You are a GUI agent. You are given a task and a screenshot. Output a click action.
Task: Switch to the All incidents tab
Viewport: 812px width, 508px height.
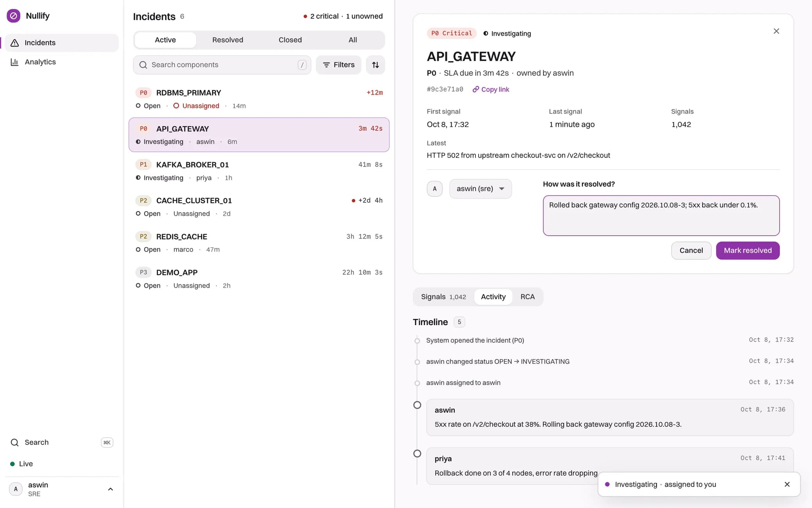(x=353, y=40)
